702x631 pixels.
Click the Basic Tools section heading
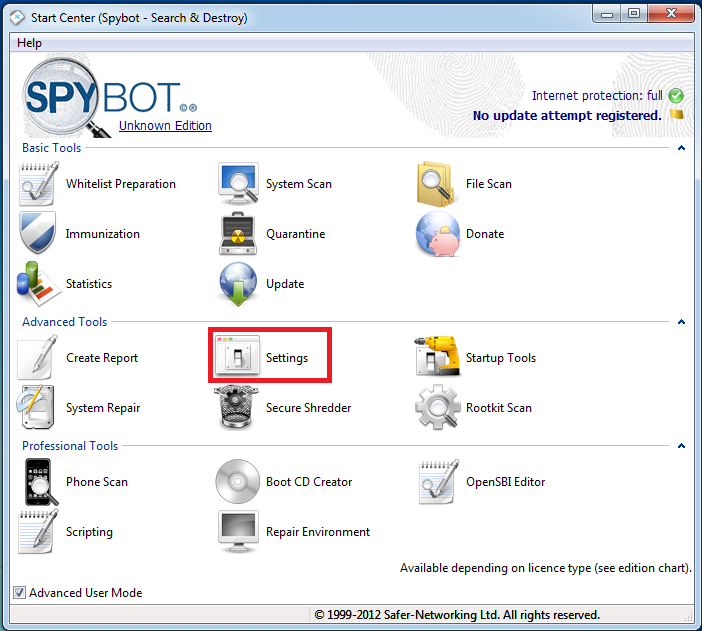[x=51, y=148]
